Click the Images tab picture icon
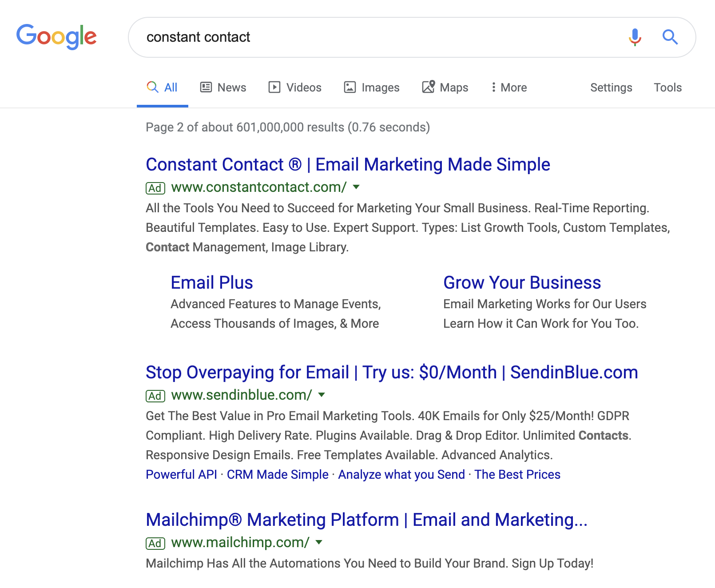 [x=350, y=87]
